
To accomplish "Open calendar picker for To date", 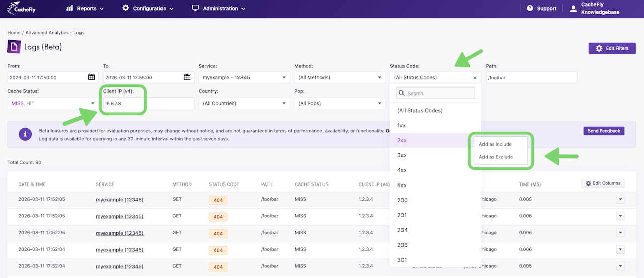I will point(187,77).
